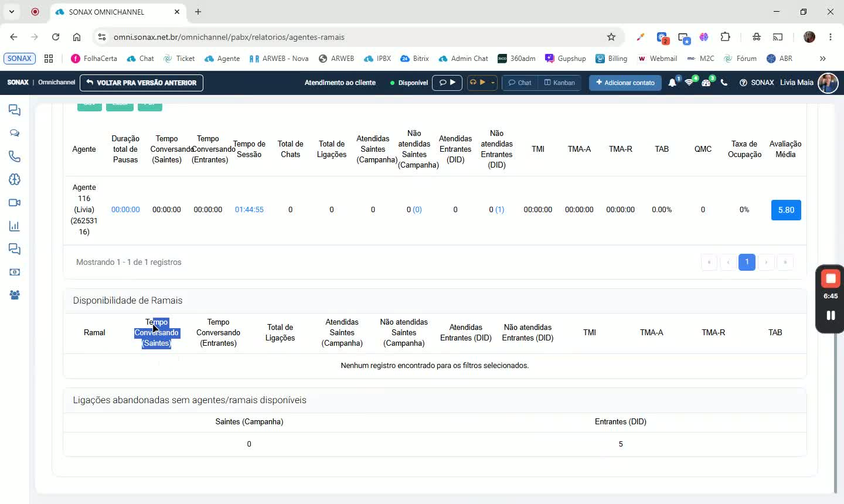Select pagination page 1

747,262
